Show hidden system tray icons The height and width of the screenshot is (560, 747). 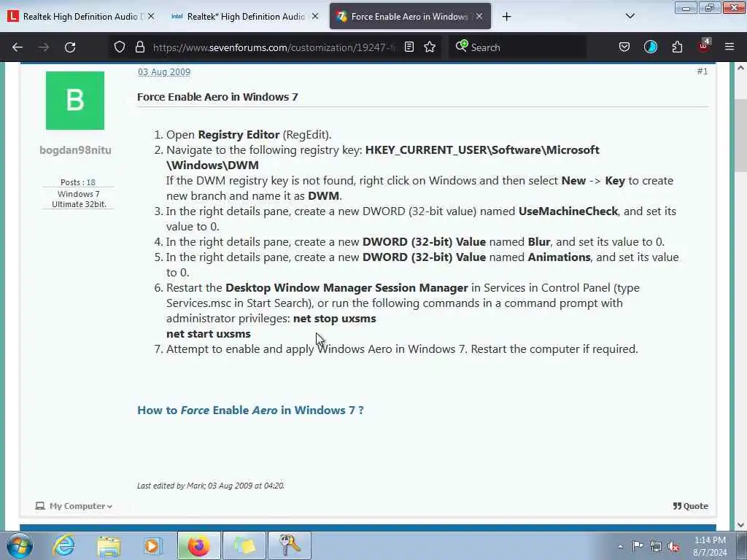point(620,546)
